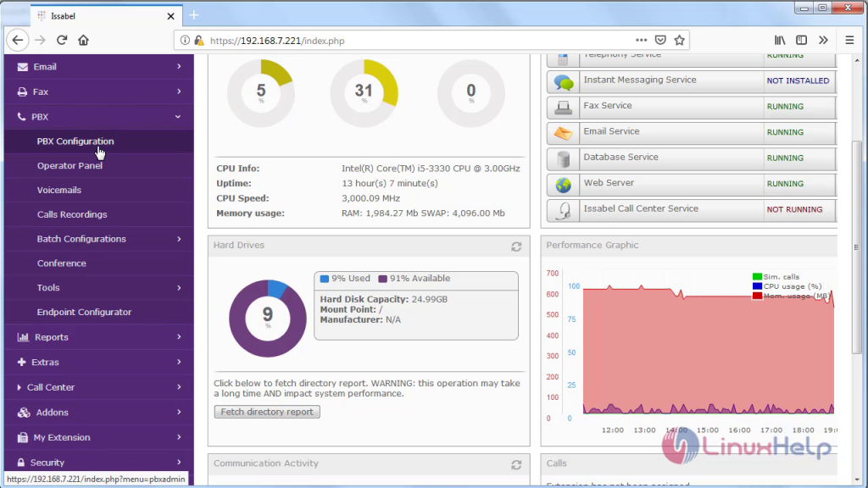The image size is (868, 488).
Task: Click the Addons cubes sidebar icon
Action: coord(23,413)
